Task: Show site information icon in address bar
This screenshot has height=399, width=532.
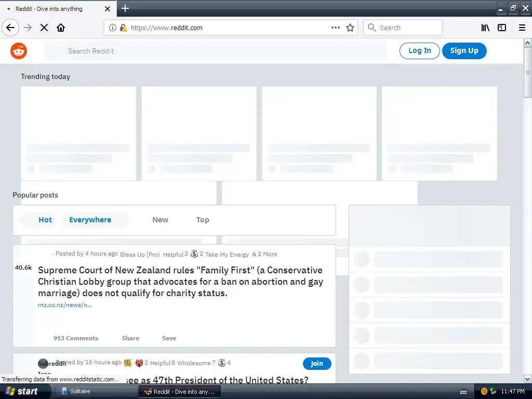Action: 113,28
